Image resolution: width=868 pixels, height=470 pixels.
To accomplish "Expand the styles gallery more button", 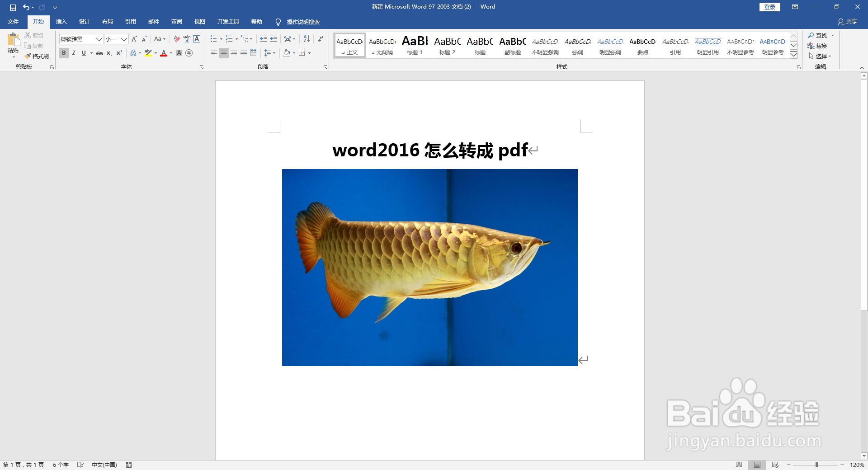I will 793,55.
